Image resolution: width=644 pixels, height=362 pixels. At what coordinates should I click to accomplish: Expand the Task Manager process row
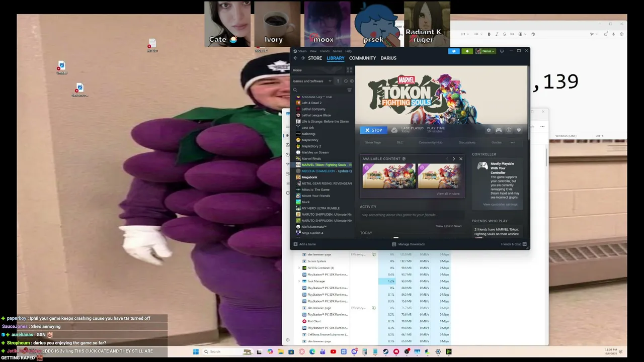click(x=299, y=281)
